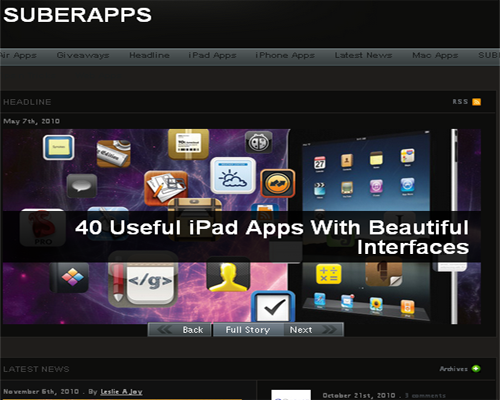Click the colorful diamond tiles app icon
Viewport: 500px width, 400px height.
tap(69, 277)
